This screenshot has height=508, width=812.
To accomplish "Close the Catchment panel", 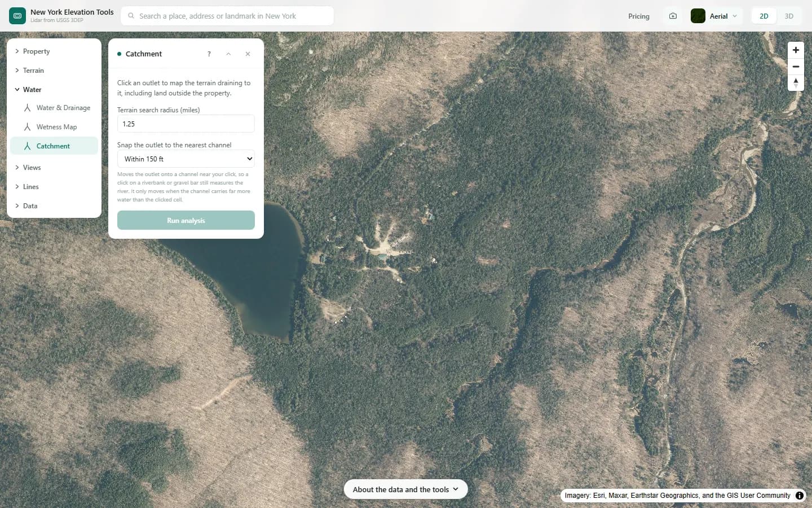I will point(248,54).
